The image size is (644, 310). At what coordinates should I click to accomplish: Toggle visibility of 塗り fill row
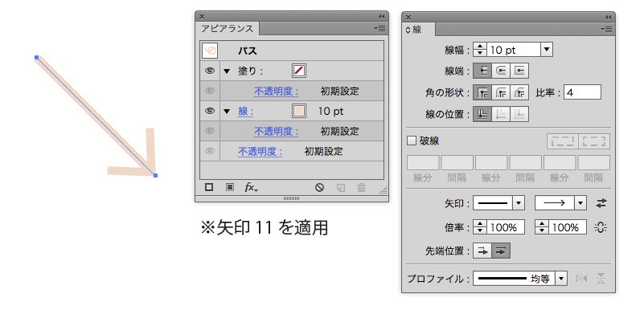[x=210, y=71]
